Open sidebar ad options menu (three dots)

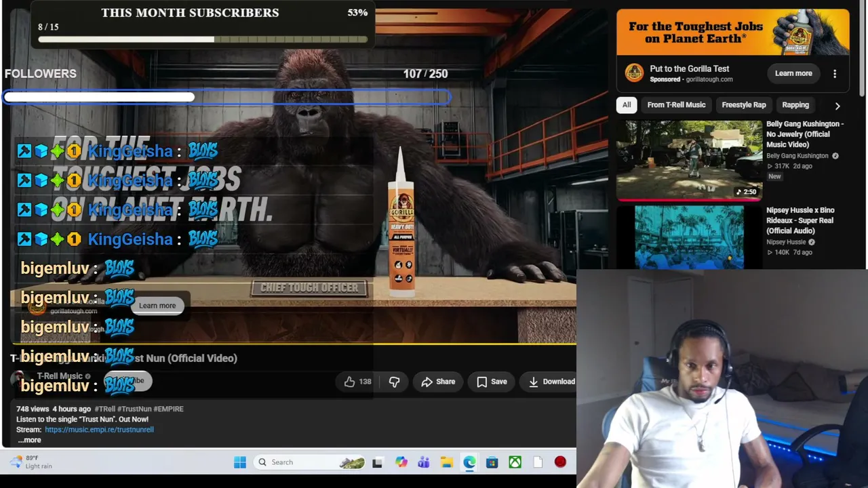[835, 73]
